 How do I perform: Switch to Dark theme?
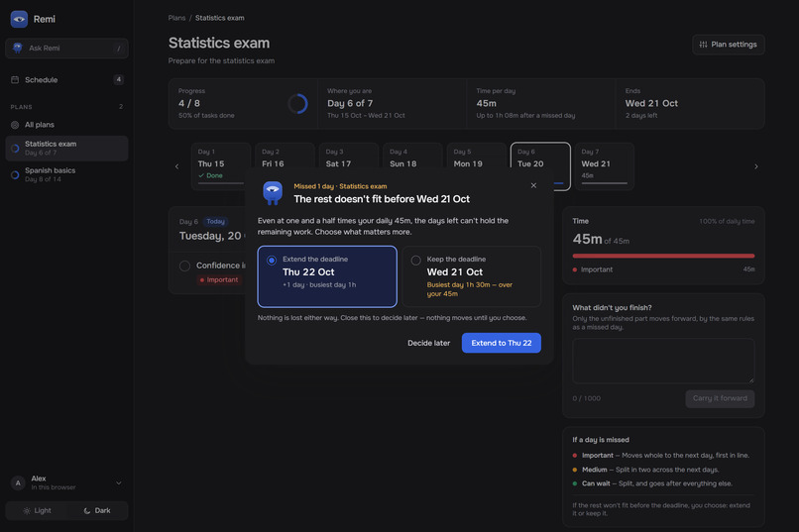97,510
